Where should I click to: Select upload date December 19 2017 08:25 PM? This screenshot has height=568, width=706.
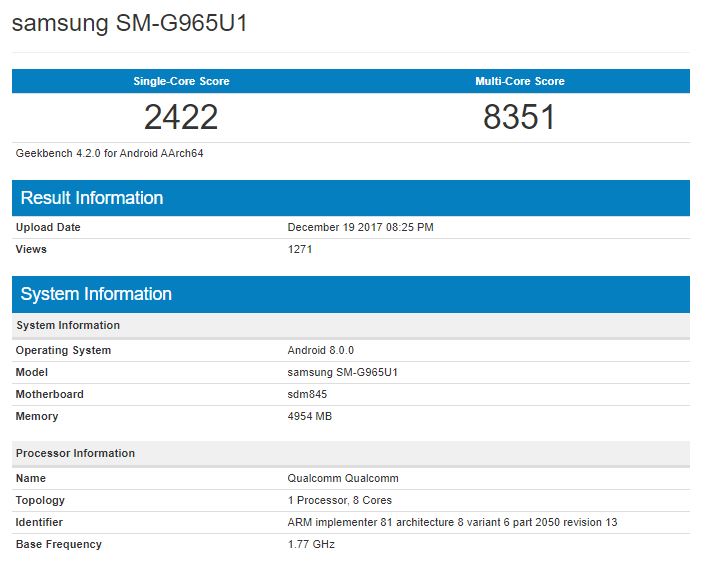point(361,227)
